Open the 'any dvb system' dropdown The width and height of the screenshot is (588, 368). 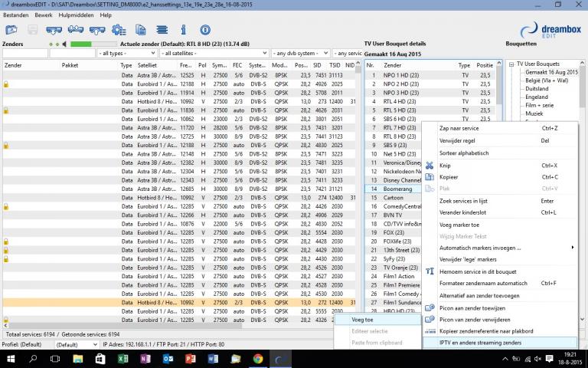coord(300,54)
